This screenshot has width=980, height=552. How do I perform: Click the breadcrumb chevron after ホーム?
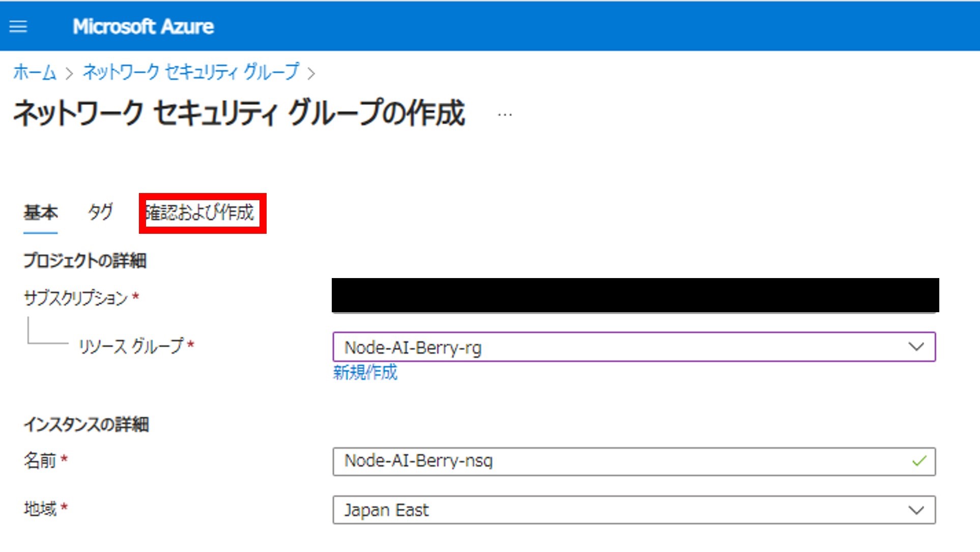[x=70, y=74]
